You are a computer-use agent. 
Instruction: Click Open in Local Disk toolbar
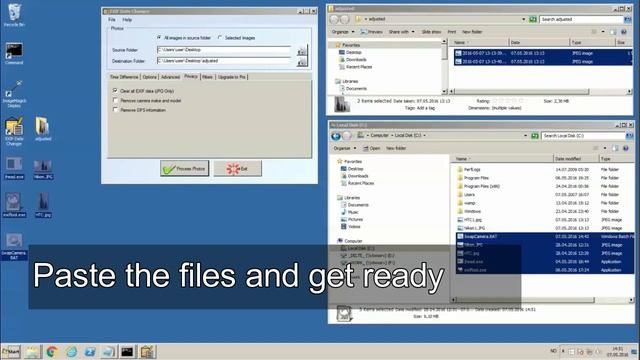tap(371, 148)
